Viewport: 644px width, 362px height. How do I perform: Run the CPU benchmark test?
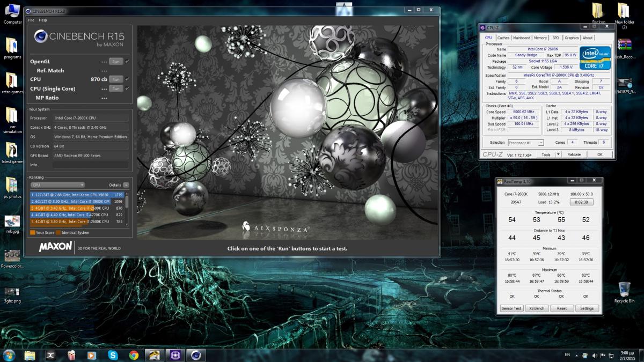click(x=115, y=79)
